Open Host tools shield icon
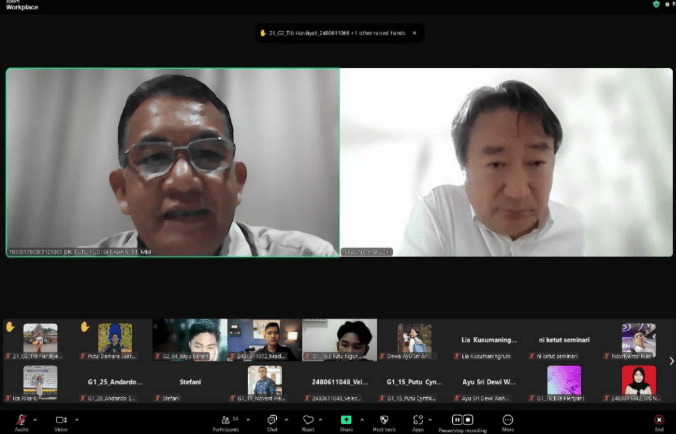The image size is (676, 434). (384, 420)
